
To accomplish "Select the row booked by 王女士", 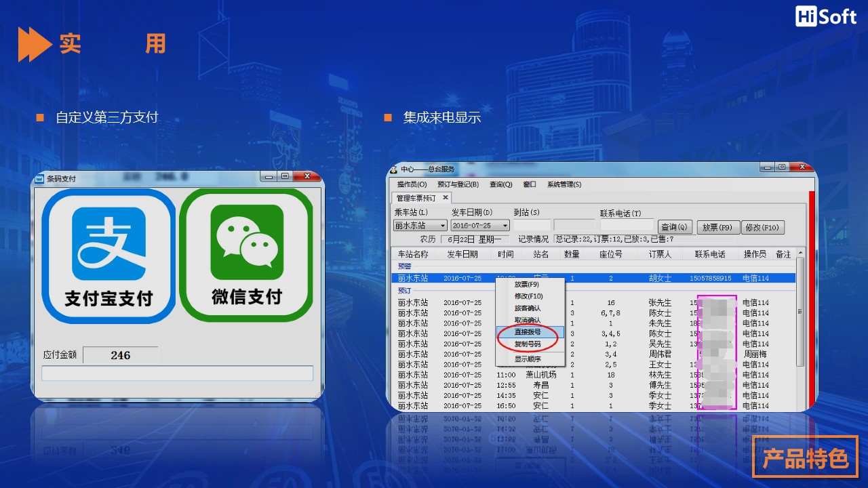I will pyautogui.click(x=594, y=365).
